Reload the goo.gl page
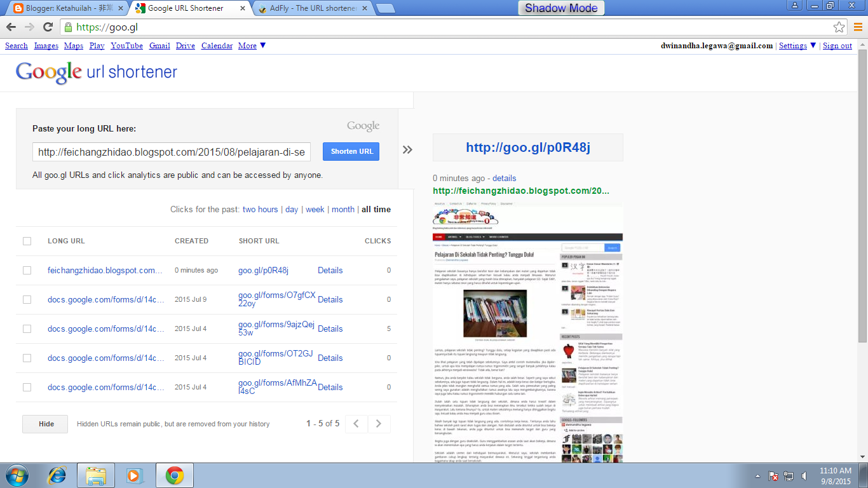 [x=48, y=27]
